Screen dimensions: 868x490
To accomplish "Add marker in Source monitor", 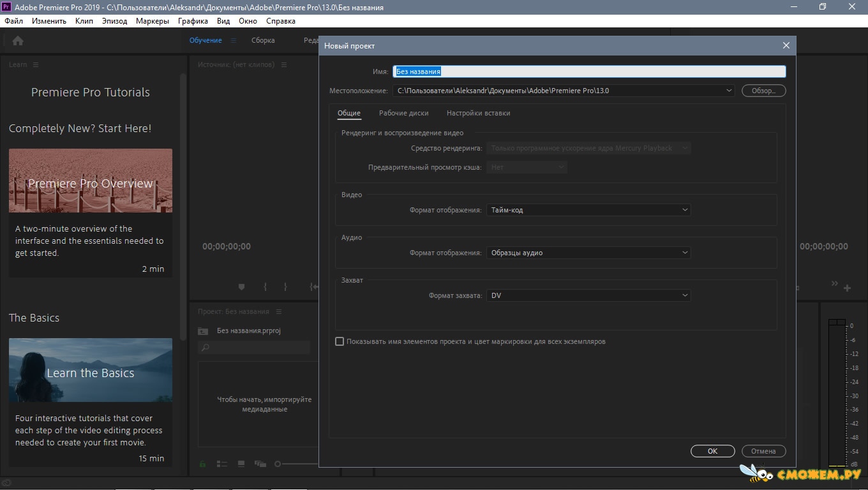I will point(241,287).
